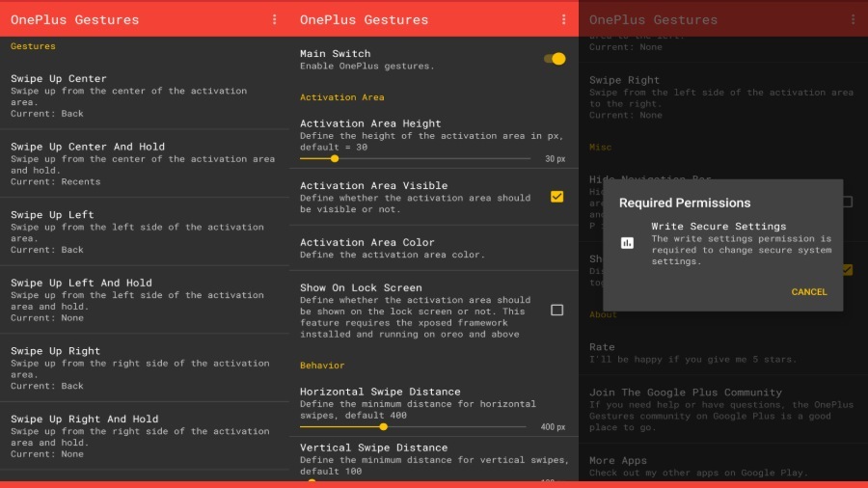Open overflow menu in the dimmed right panel
The image size is (868, 488).
click(853, 19)
